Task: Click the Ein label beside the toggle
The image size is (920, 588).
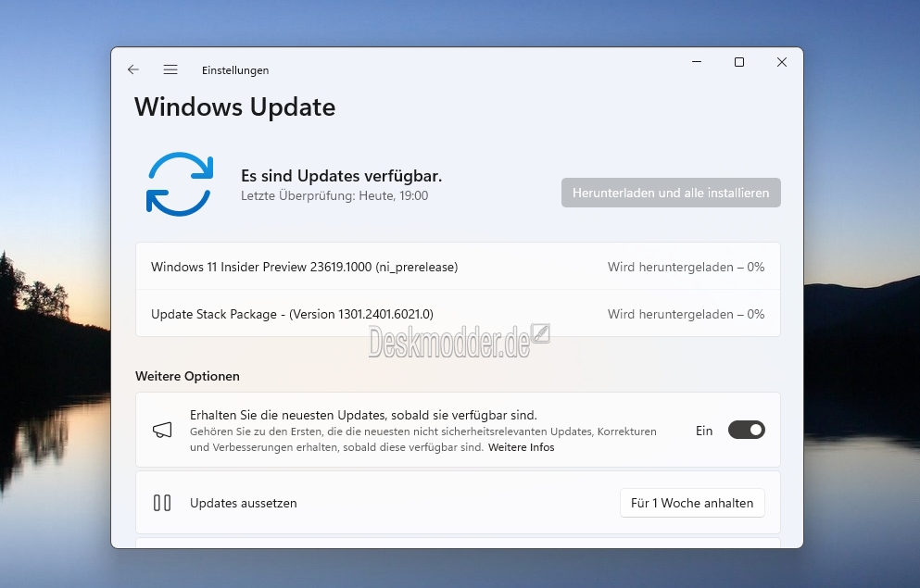Action: [704, 431]
